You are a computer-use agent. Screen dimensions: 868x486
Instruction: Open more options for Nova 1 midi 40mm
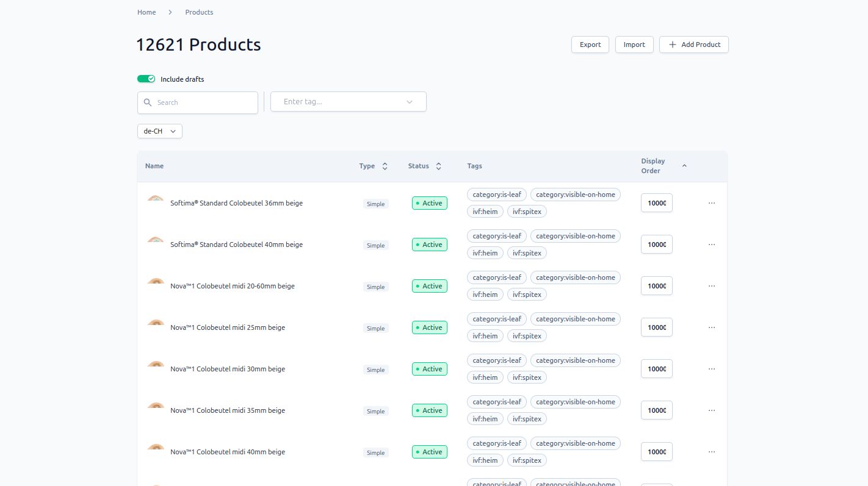[712, 452]
